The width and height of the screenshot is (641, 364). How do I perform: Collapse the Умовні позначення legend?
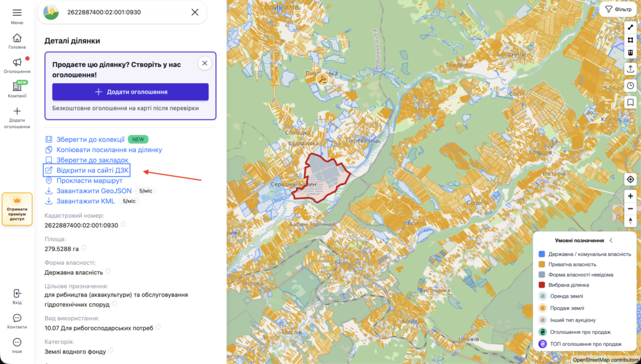click(611, 240)
